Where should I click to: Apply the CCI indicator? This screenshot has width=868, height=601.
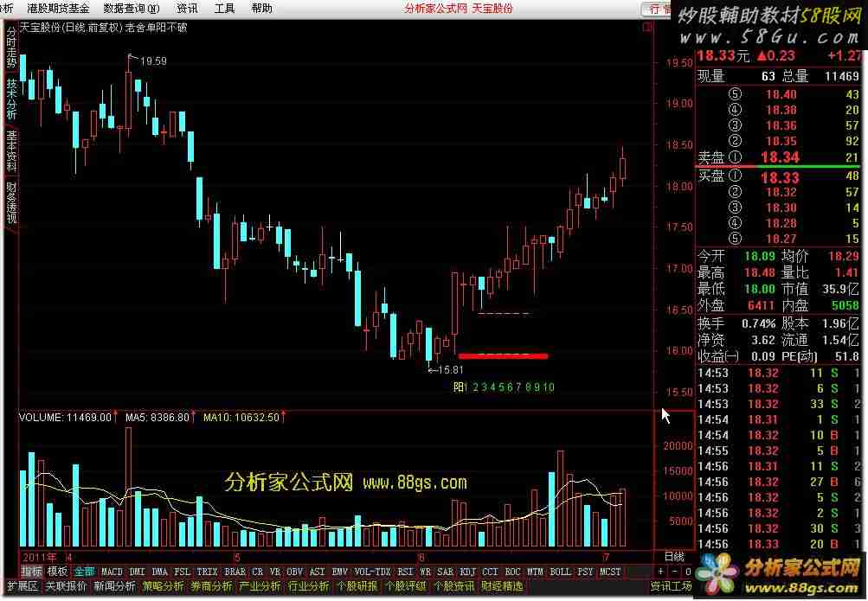click(x=490, y=572)
